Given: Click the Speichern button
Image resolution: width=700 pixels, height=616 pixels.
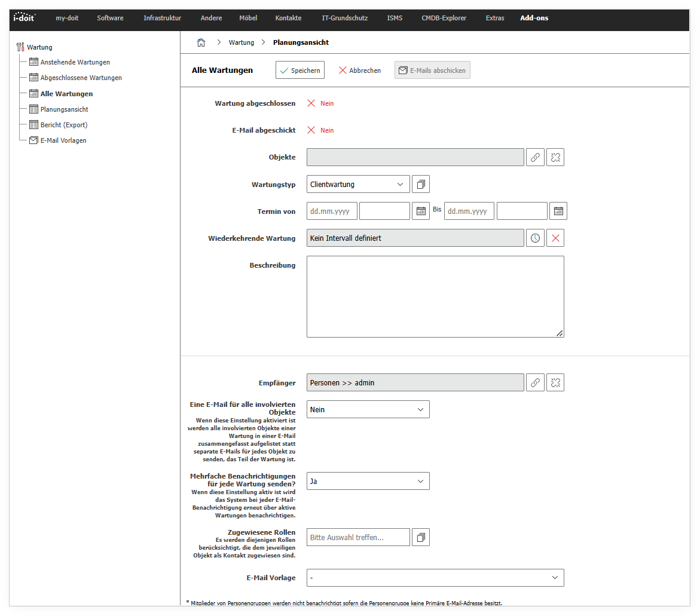Looking at the screenshot, I should pyautogui.click(x=300, y=71).
